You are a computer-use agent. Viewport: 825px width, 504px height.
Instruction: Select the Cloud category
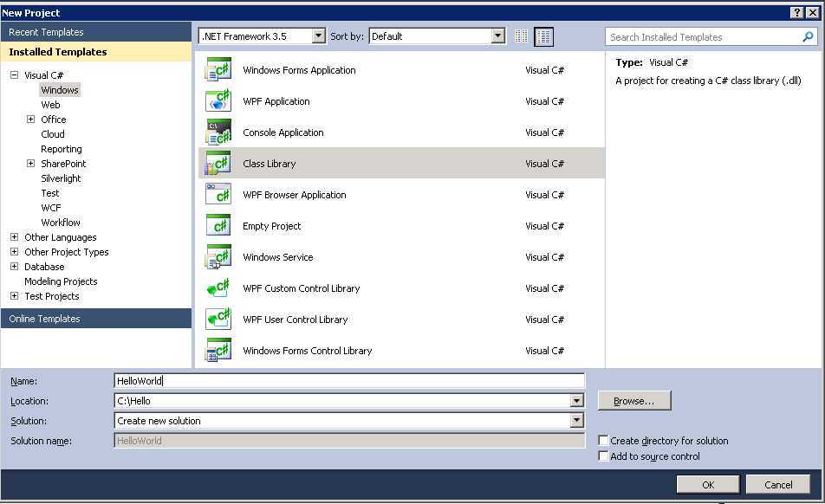53,134
